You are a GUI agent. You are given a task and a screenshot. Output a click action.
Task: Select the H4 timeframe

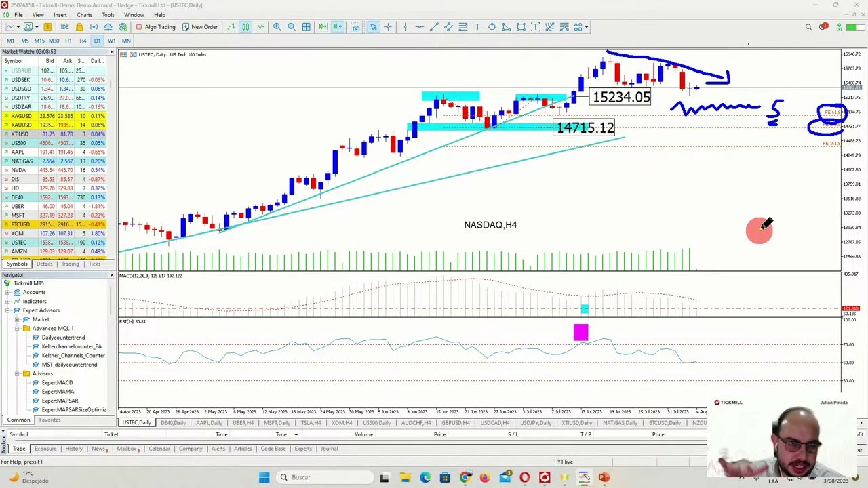83,41
